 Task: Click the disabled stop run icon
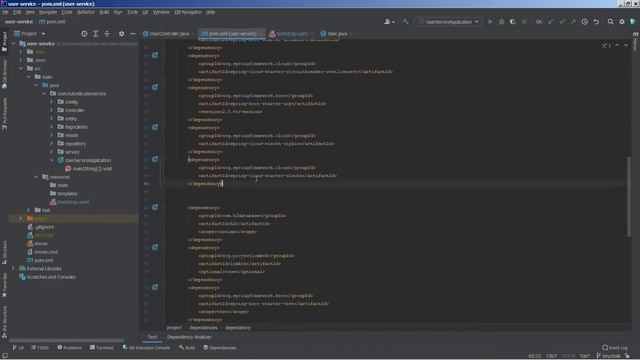(524, 22)
